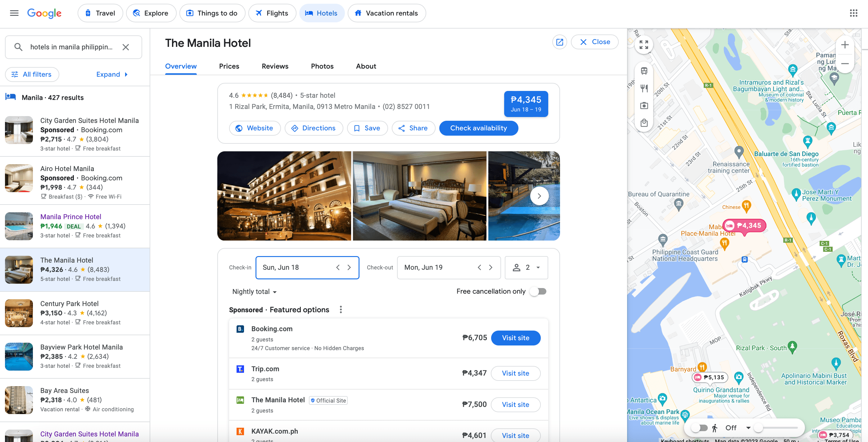Visit site for KAYAK.com.ph offer
This screenshot has width=868, height=442.
coord(516,435)
